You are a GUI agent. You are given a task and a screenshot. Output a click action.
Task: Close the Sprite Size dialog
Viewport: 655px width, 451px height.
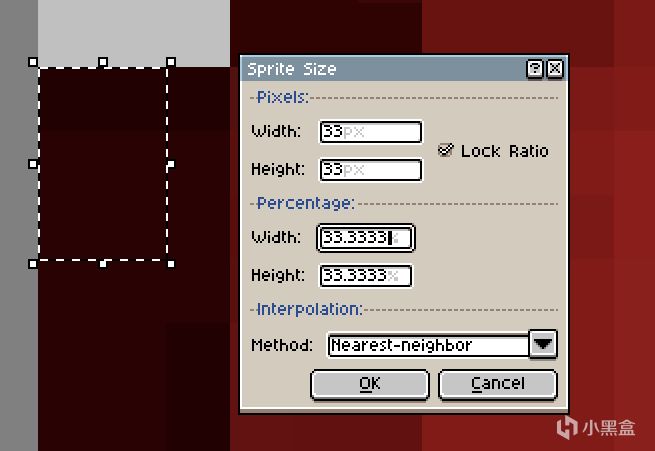555,68
